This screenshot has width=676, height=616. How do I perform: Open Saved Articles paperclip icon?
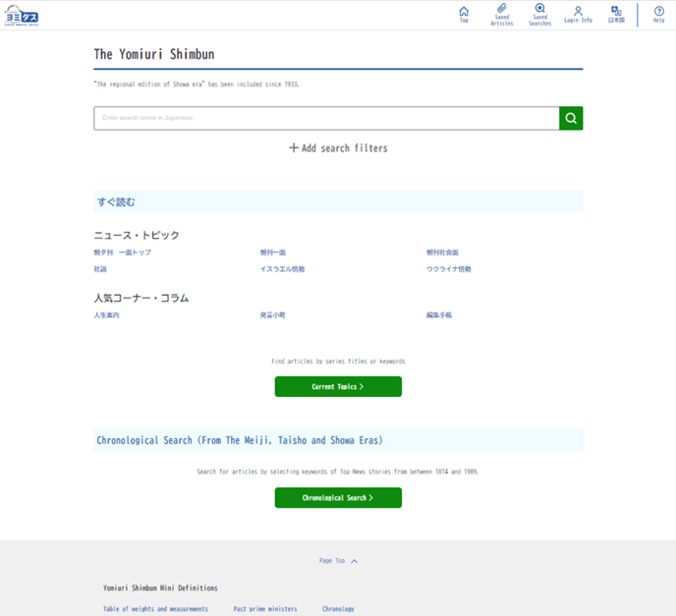tap(501, 10)
